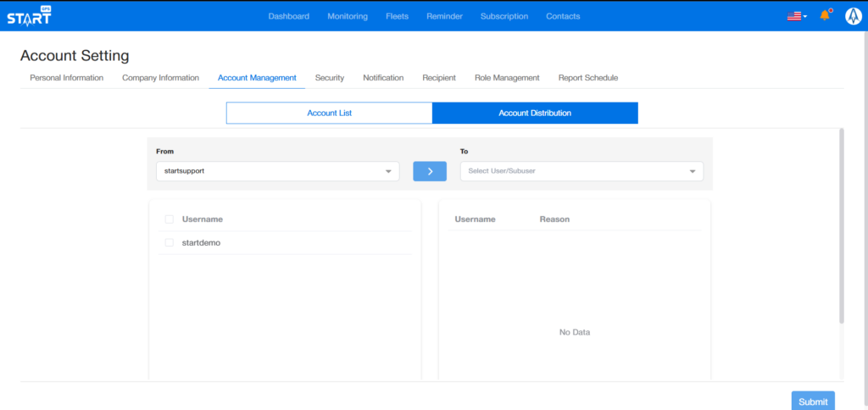Open the user profile avatar icon
This screenshot has height=410, width=868.
click(853, 16)
